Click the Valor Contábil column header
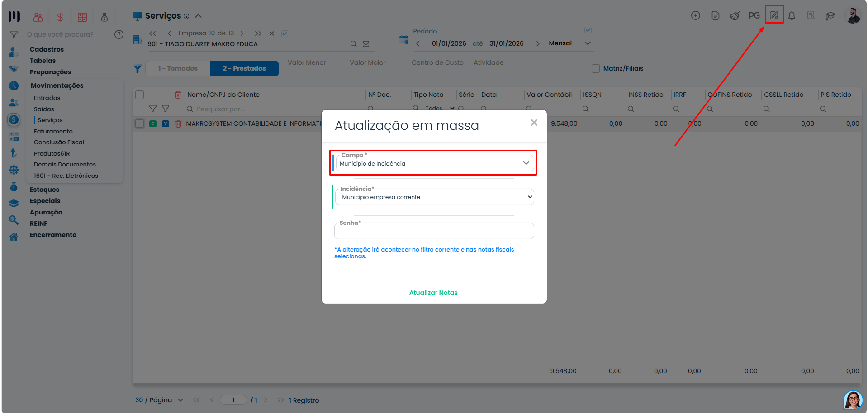Screen dimensions: 868x413 pos(549,95)
